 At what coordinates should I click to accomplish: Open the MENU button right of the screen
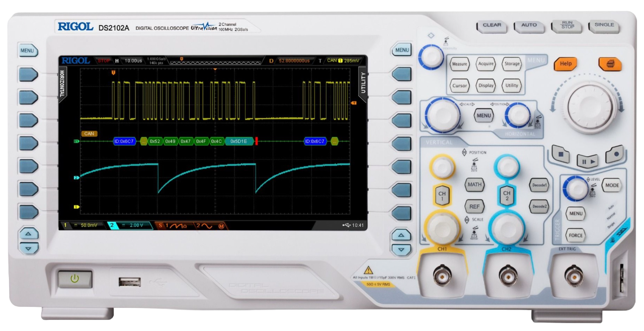point(402,50)
